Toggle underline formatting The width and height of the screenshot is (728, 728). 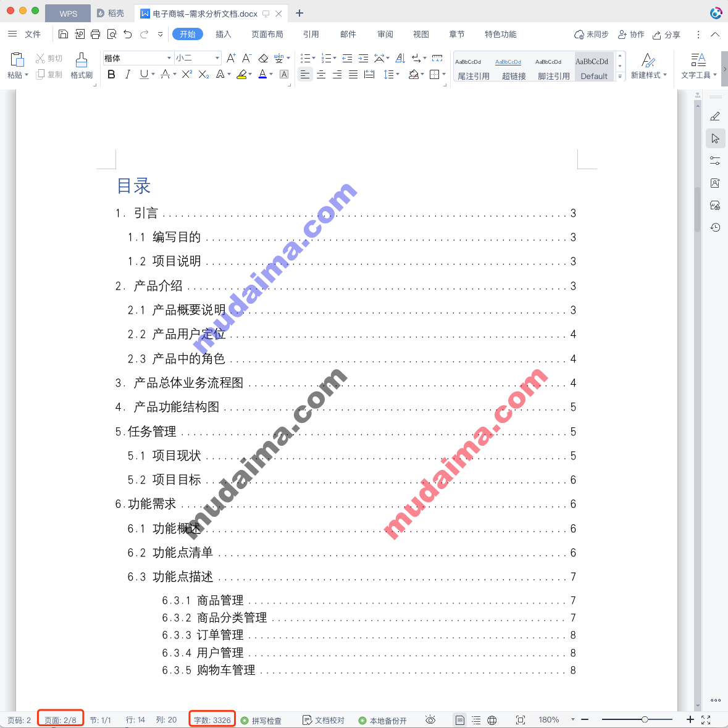tap(143, 74)
